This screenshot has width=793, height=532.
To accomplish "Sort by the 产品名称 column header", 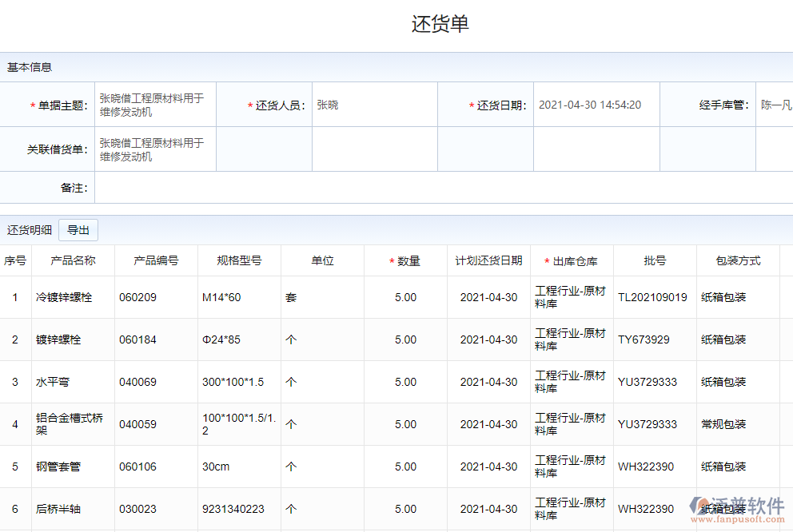I will pos(73,260).
